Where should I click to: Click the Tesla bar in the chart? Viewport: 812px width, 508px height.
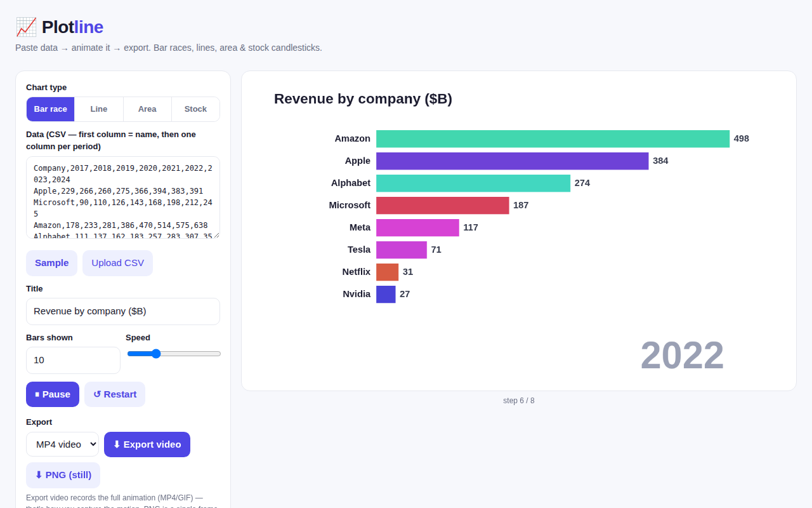click(x=402, y=250)
